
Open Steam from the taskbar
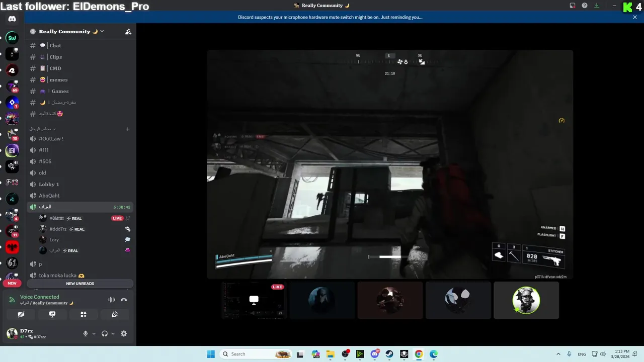(389, 354)
